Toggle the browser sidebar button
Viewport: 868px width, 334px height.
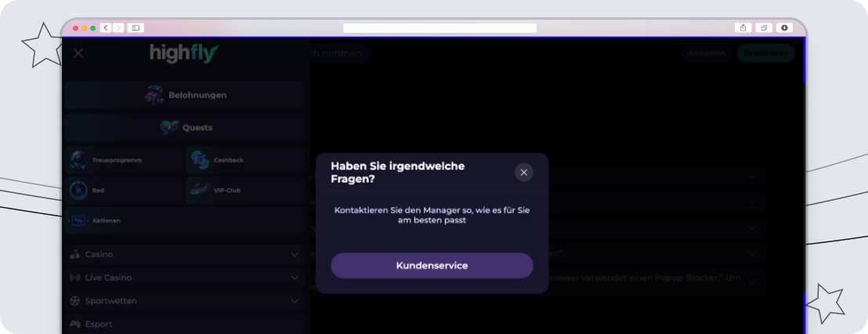tap(136, 27)
